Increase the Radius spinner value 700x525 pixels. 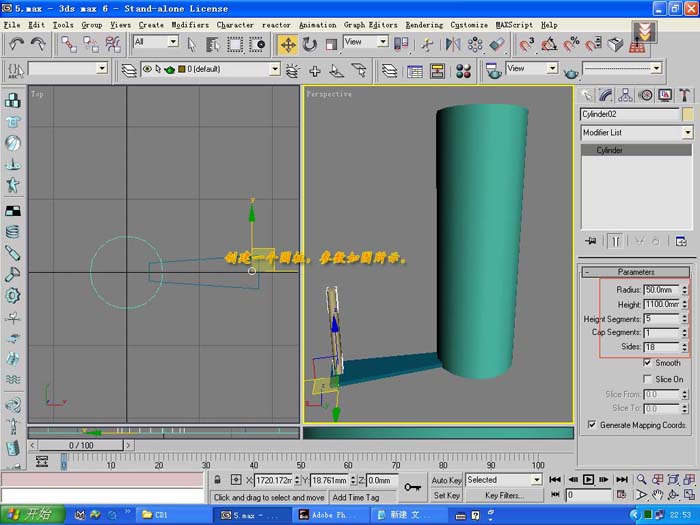pyautogui.click(x=684, y=288)
